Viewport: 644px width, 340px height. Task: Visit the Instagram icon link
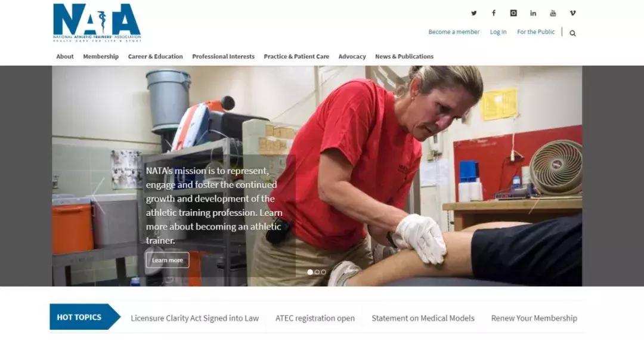pos(513,13)
